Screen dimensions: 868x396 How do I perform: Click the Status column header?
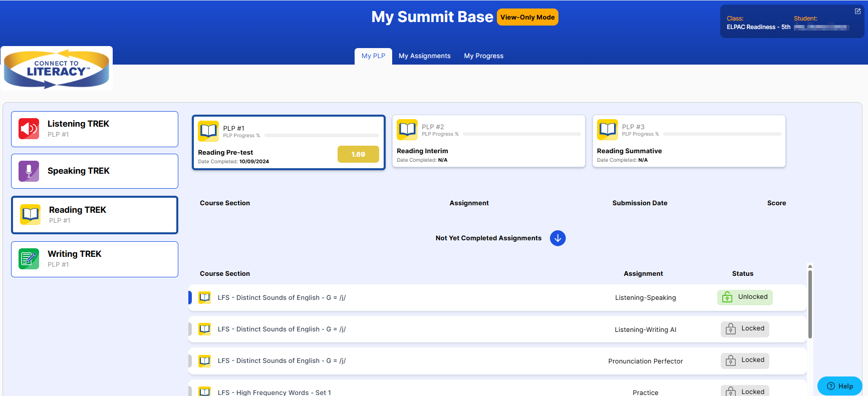(x=743, y=274)
